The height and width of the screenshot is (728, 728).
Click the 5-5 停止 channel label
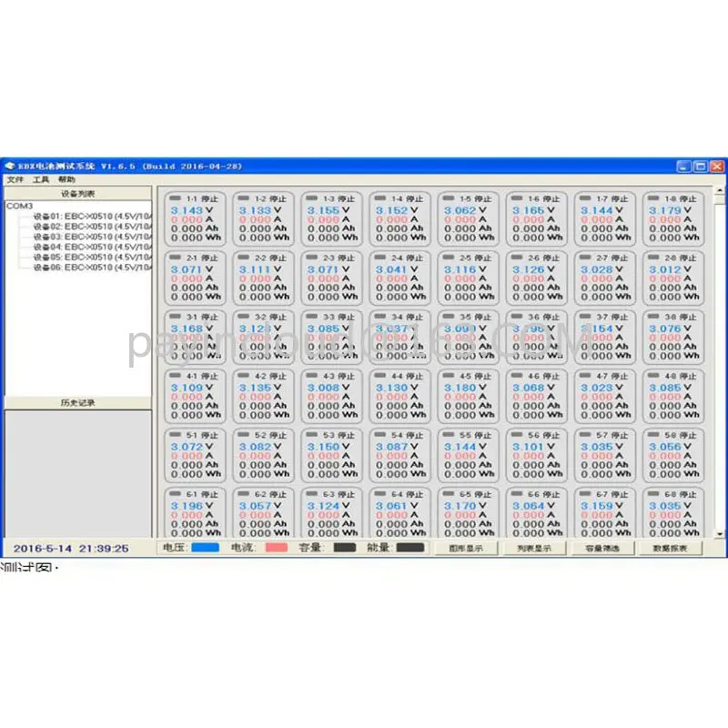(x=475, y=435)
